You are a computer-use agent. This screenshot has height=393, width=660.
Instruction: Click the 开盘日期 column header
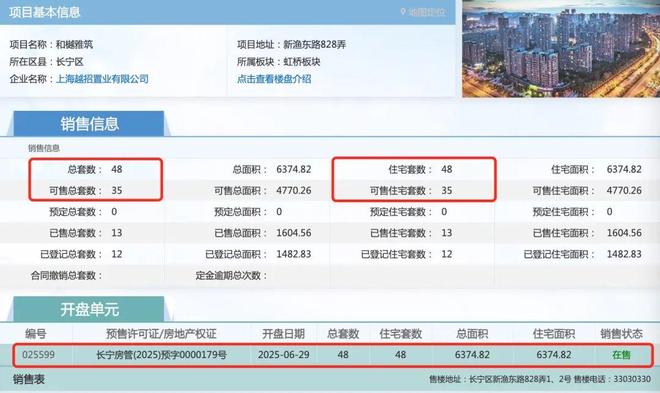point(283,334)
